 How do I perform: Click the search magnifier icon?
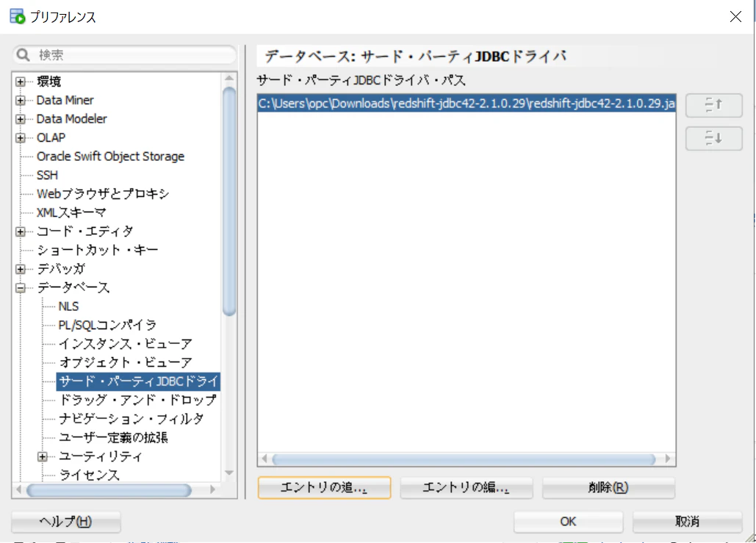[x=23, y=54]
